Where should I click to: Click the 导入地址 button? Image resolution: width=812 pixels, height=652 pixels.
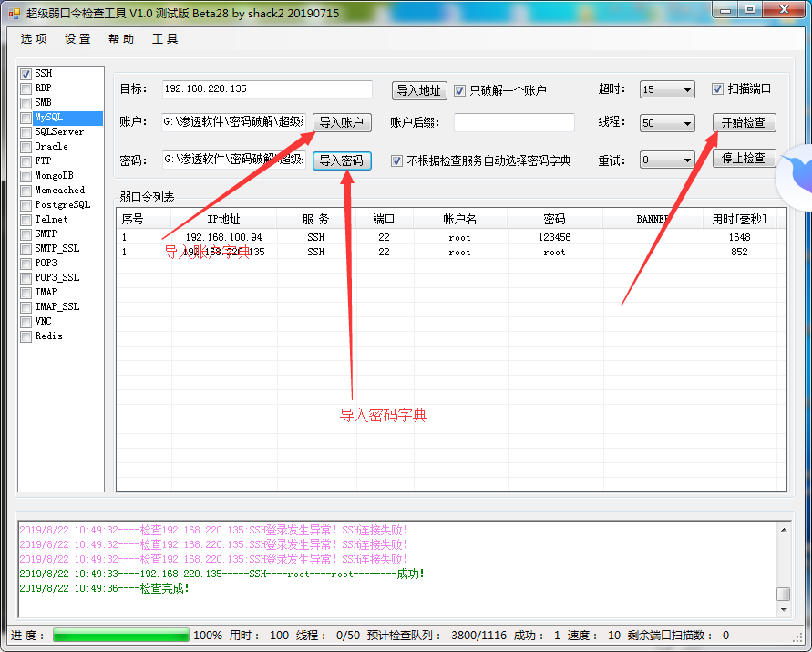click(419, 90)
